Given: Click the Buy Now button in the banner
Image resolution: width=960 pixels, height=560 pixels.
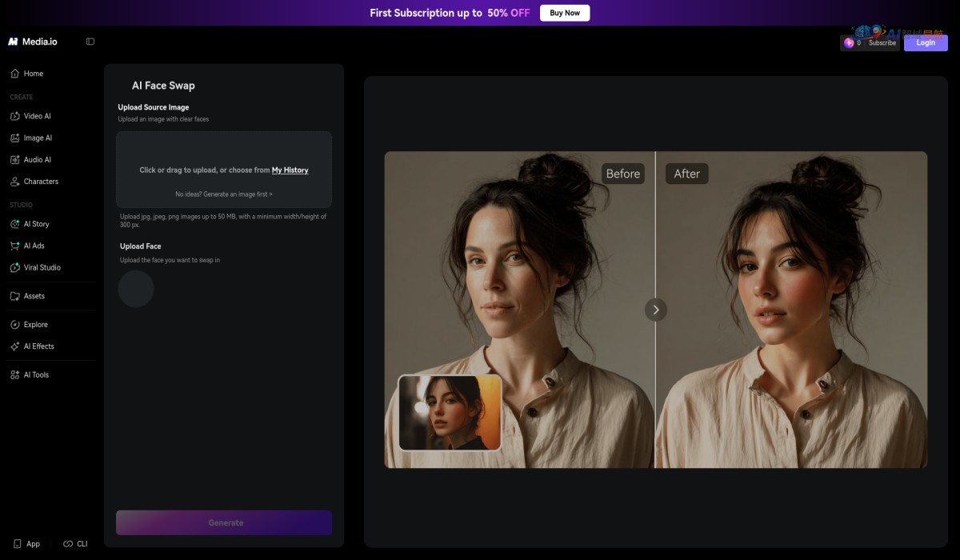Looking at the screenshot, I should click(565, 13).
